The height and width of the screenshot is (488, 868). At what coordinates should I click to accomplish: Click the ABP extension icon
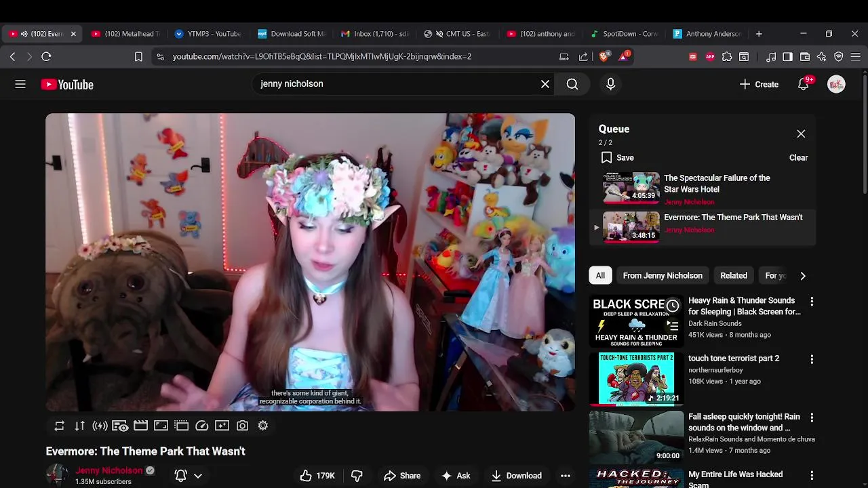(710, 57)
